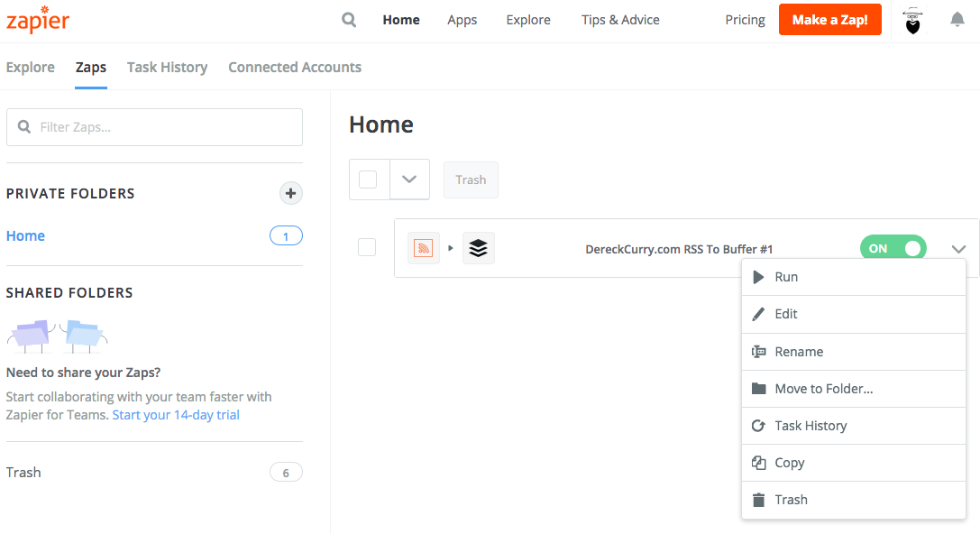Click the small arrow between Zap app icons

(x=451, y=248)
